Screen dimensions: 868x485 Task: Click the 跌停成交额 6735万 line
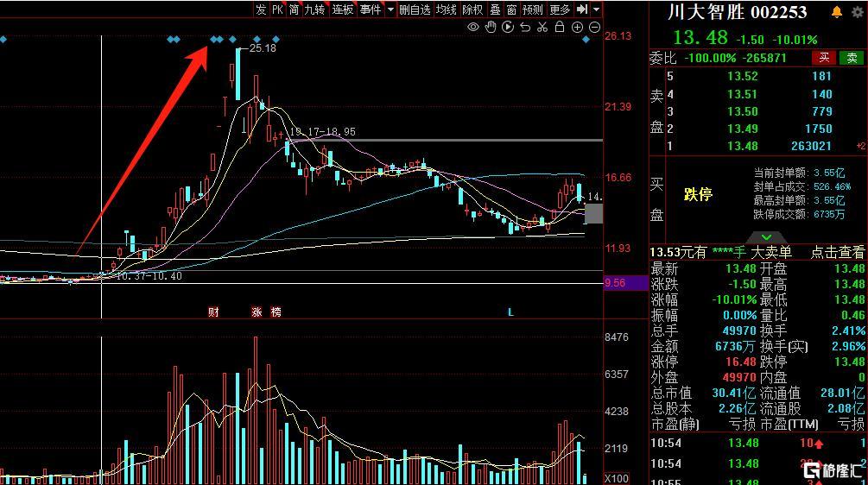800,215
